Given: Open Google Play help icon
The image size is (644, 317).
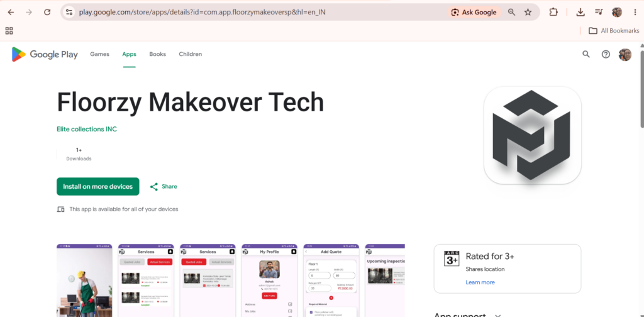Looking at the screenshot, I should pos(606,54).
